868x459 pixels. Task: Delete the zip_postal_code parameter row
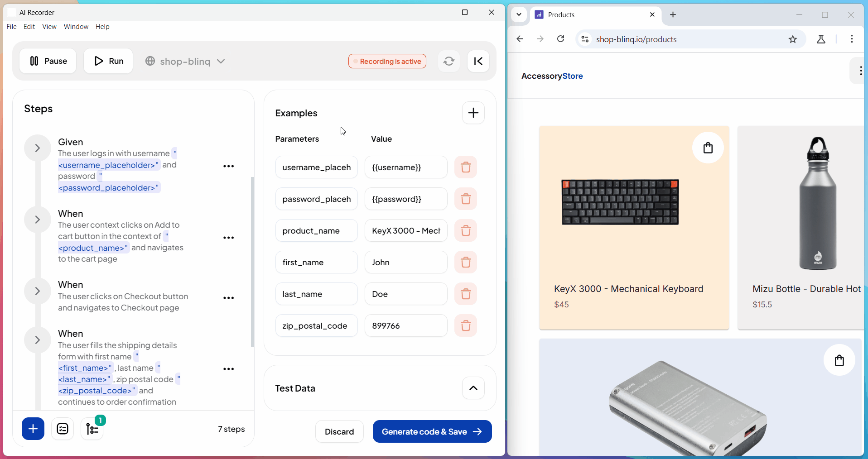465,325
